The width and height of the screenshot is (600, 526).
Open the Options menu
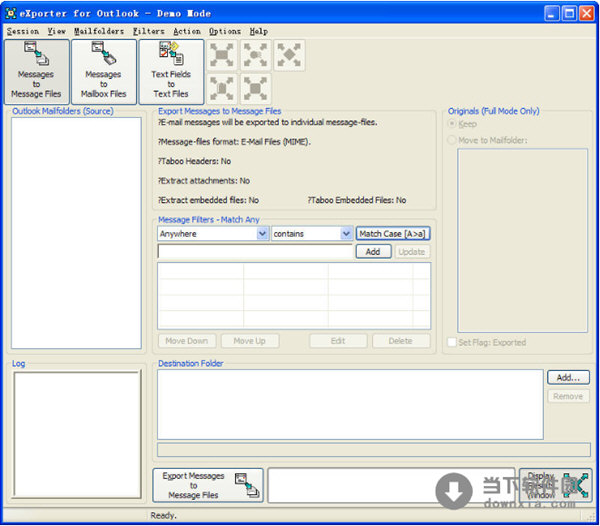pyautogui.click(x=225, y=31)
